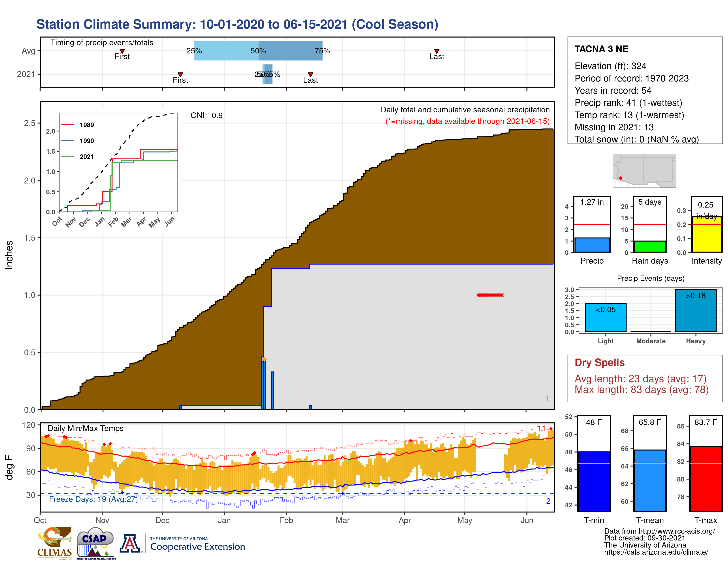728x563 pixels.
Task: Click the 2021 legend entry in the inset
Action: (x=78, y=157)
